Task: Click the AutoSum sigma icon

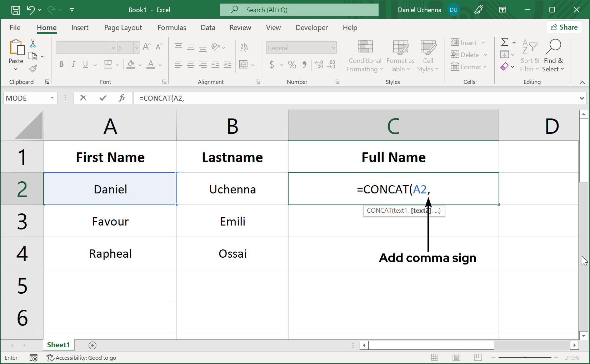Action: tap(505, 42)
